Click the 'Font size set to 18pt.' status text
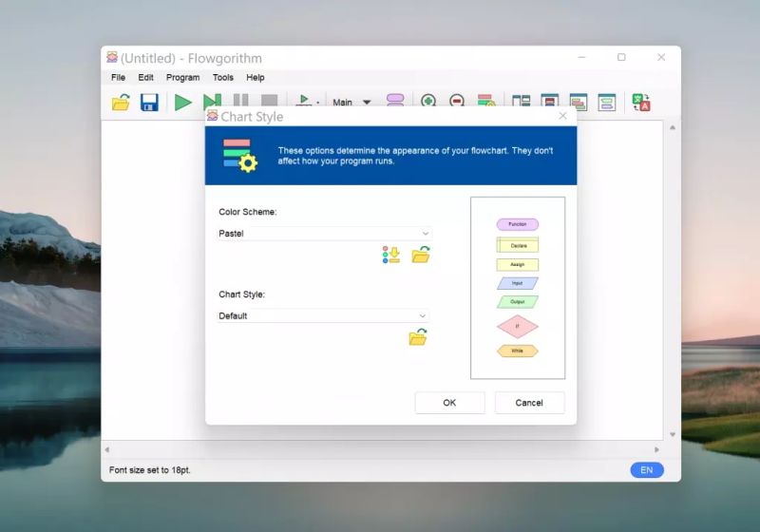 point(150,470)
